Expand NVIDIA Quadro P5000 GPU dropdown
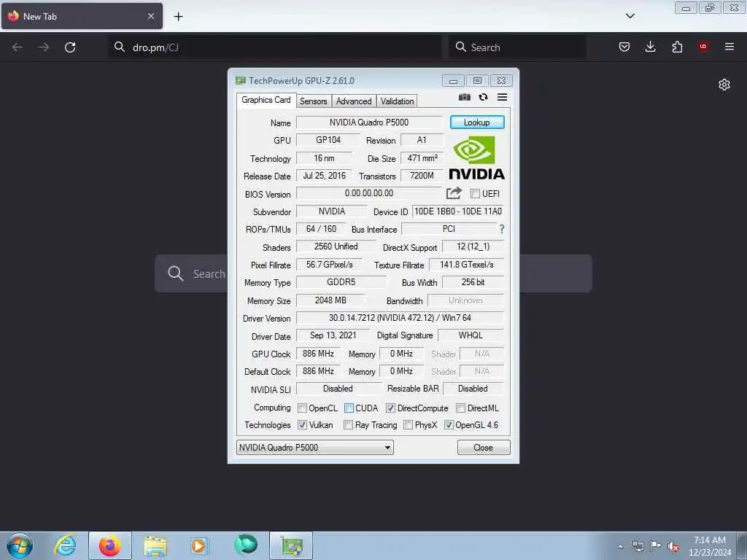Viewport: 747px width, 560px height. tap(315, 448)
